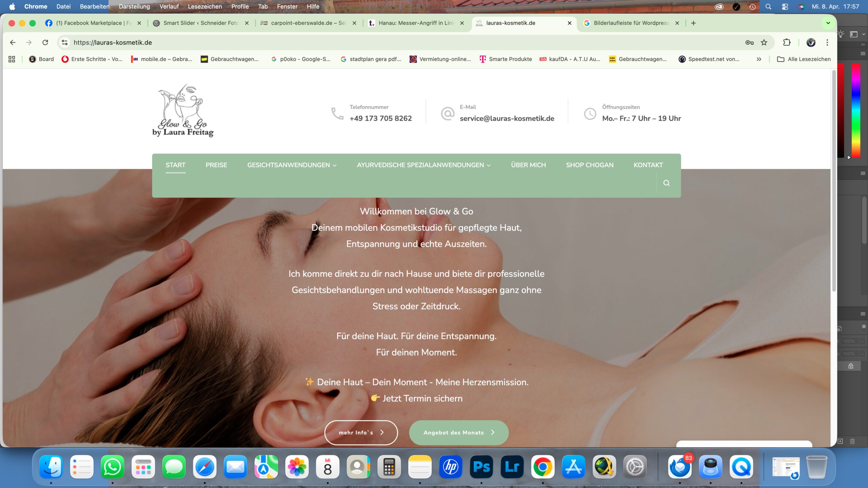
Task: Open the Chrome extensions puzzle icon
Action: point(787,42)
